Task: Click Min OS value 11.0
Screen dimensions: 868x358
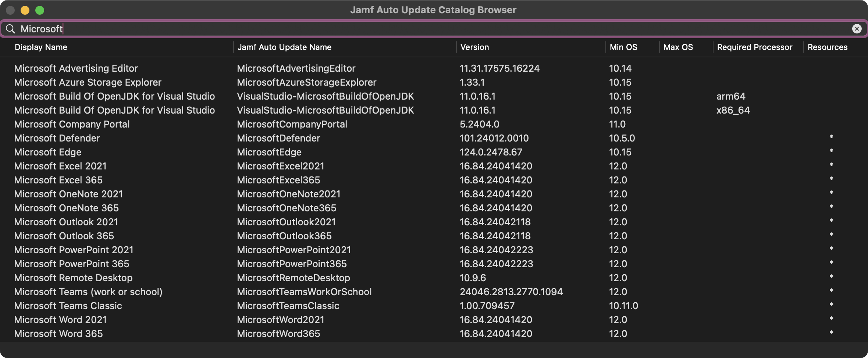Action: click(x=617, y=124)
